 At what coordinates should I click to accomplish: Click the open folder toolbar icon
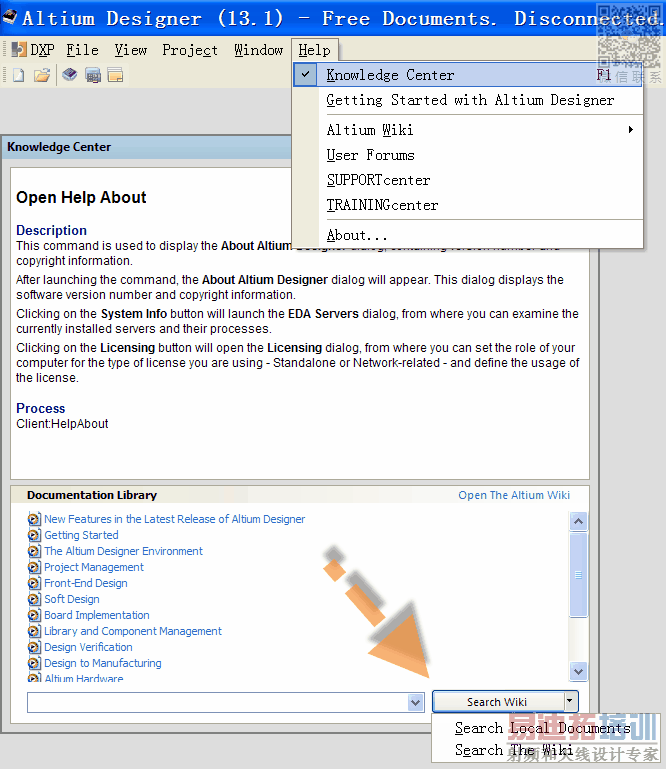[42, 76]
